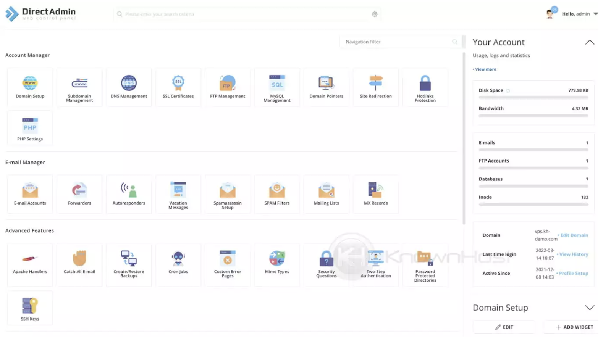Image resolution: width=611 pixels, height=364 pixels.
Task: Open Site Redirection
Action: (x=376, y=87)
